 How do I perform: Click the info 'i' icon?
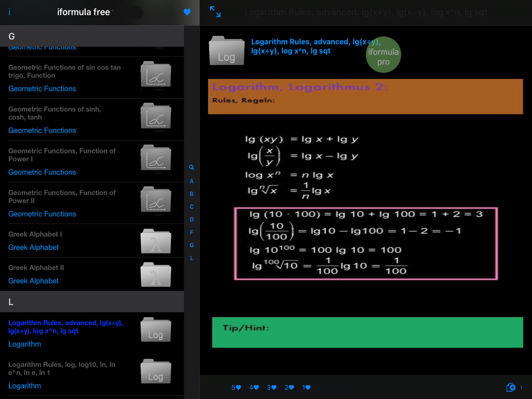(x=9, y=12)
